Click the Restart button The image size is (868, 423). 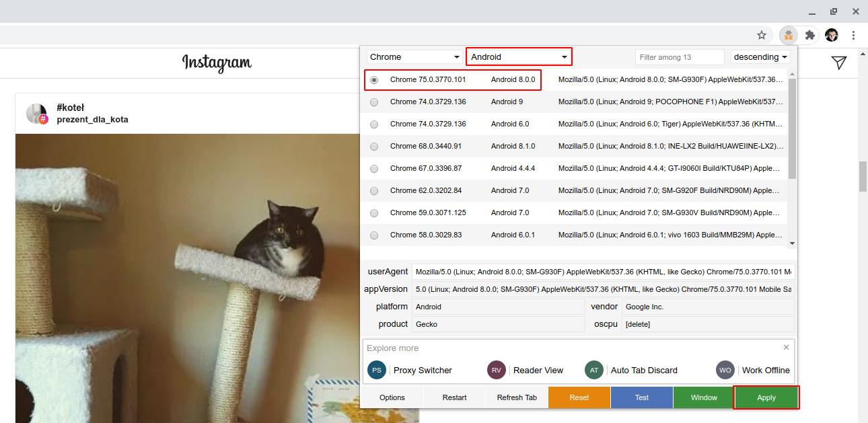coord(455,397)
